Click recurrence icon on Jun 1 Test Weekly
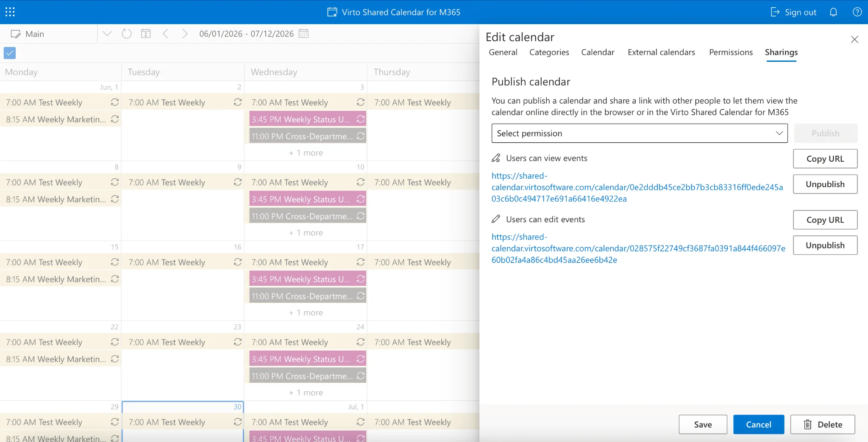This screenshot has width=868, height=442. (115, 102)
